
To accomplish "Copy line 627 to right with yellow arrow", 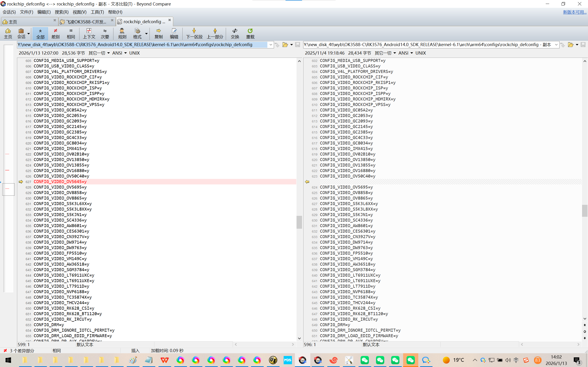I will pos(21,182).
